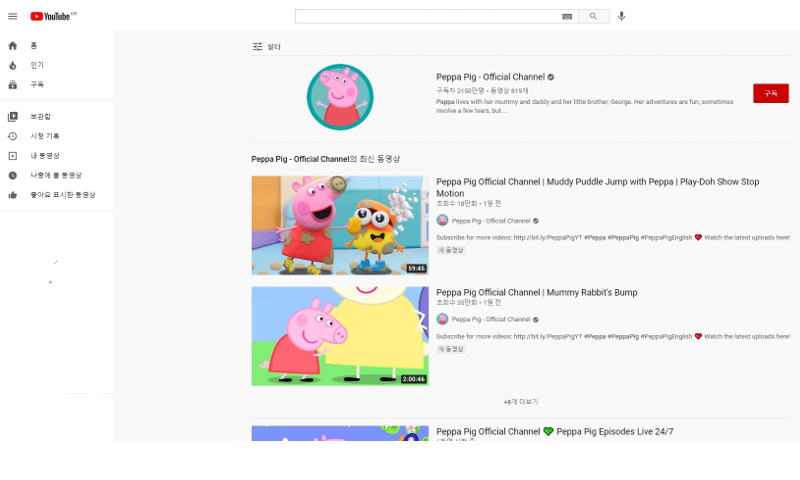Play Muddy Puddle Jump video thumbnail
Image resolution: width=800 pixels, height=480 pixels.
pos(340,225)
